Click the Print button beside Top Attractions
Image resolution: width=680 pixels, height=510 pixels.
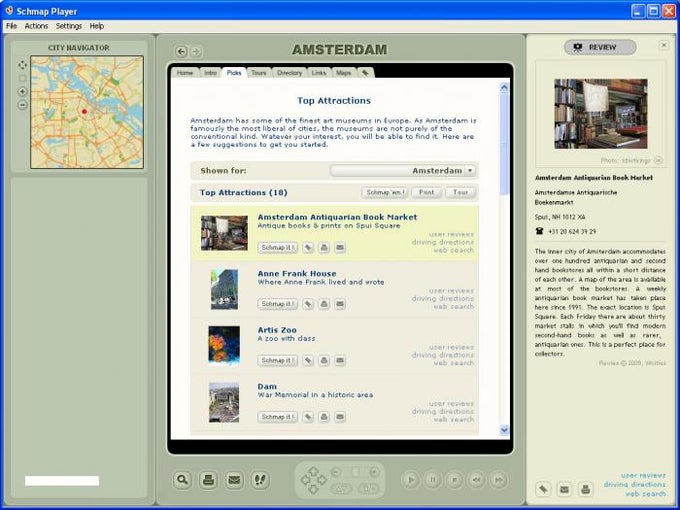click(x=426, y=192)
